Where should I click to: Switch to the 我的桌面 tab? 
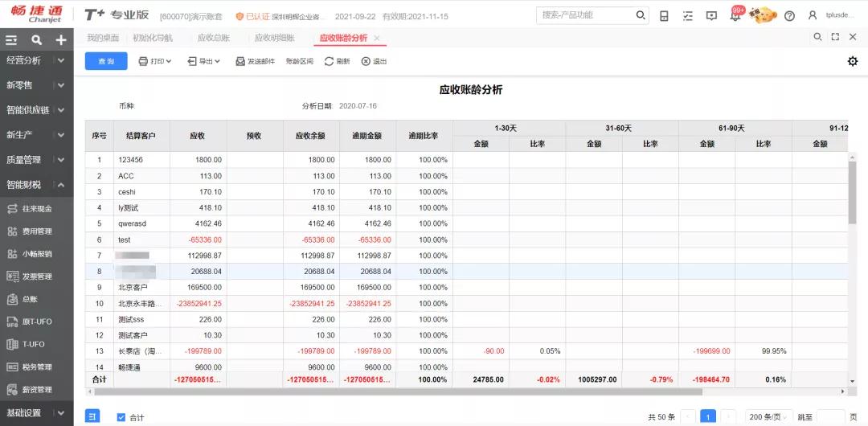tap(103, 39)
